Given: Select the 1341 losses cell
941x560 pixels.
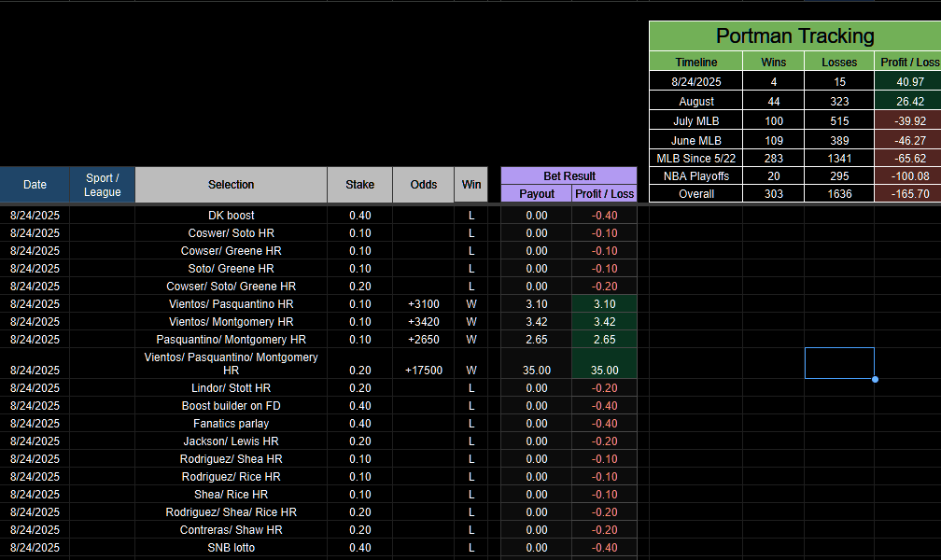Looking at the screenshot, I should point(839,159).
